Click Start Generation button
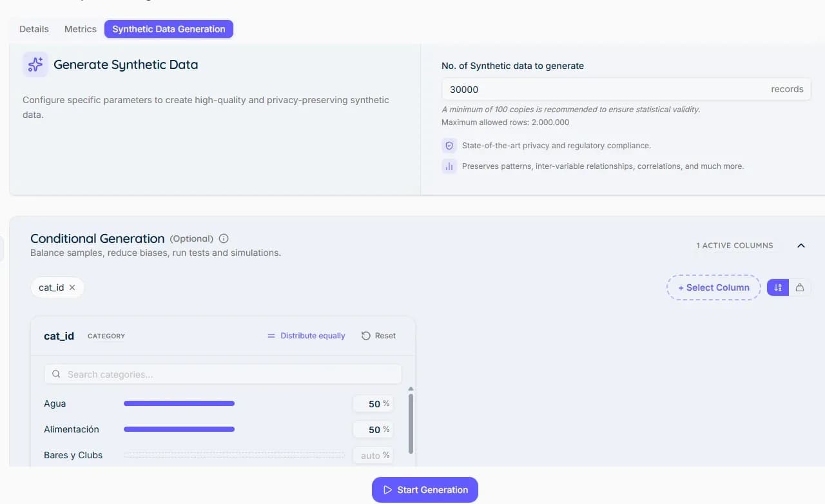The image size is (825, 504). (x=425, y=490)
